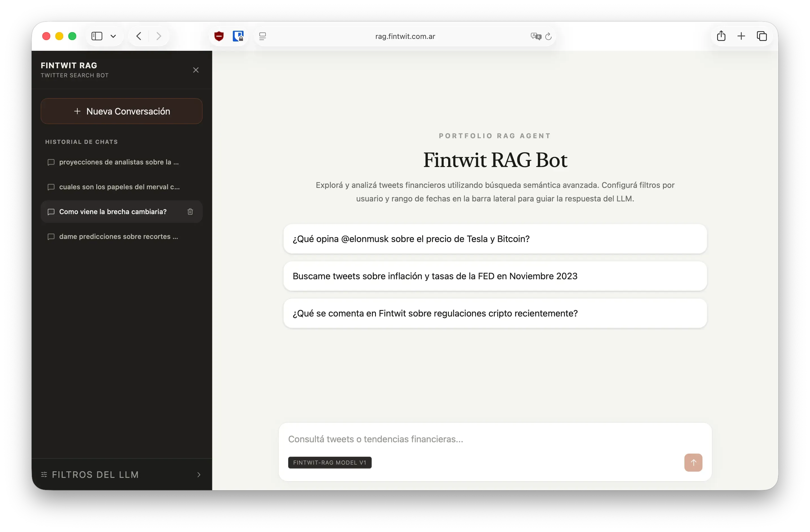Click the 'HISTORIAL DE CHATS' label
Screen dimensions: 810x532
(x=81, y=142)
